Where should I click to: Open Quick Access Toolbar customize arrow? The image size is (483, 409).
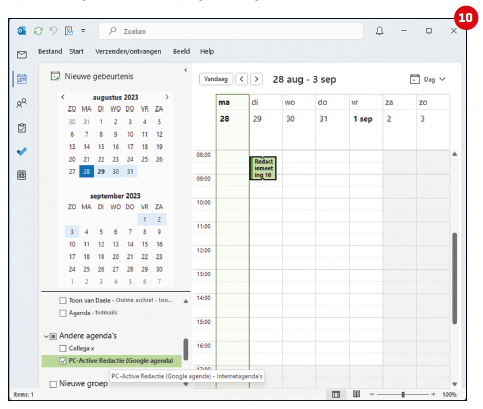pyautogui.click(x=83, y=31)
